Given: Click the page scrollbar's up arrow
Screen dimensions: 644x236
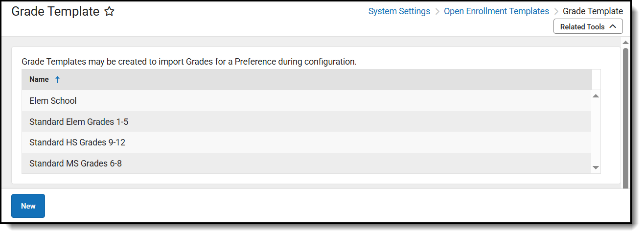Looking at the screenshot, I should pos(625,43).
